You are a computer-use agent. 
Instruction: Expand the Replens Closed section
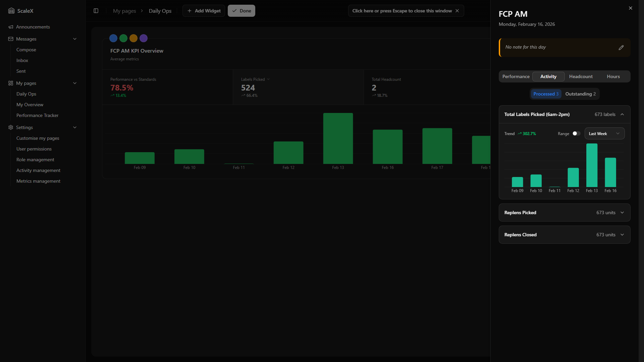(622, 235)
